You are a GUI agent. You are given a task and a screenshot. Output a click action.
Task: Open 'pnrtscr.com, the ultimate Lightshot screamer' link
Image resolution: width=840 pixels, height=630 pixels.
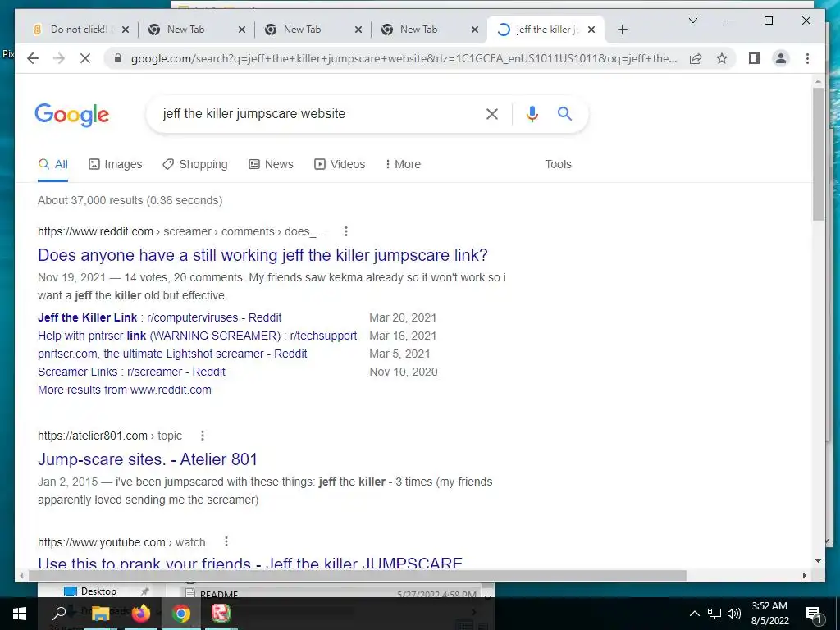172,354
